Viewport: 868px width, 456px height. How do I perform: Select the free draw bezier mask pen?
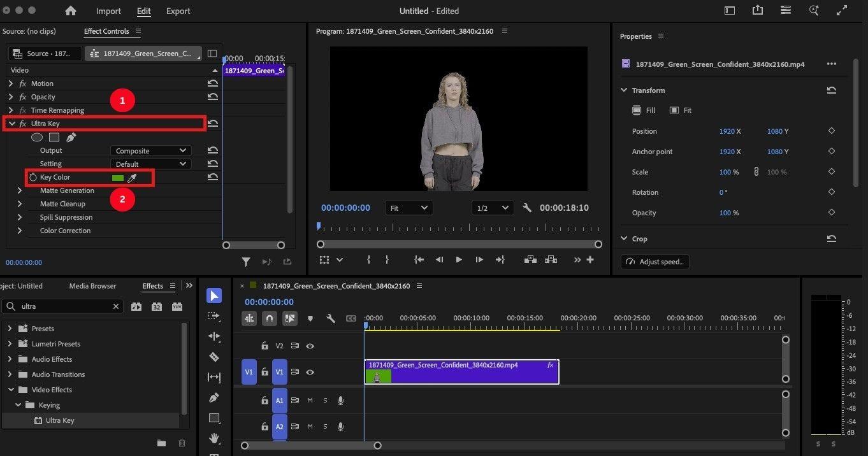(x=71, y=137)
